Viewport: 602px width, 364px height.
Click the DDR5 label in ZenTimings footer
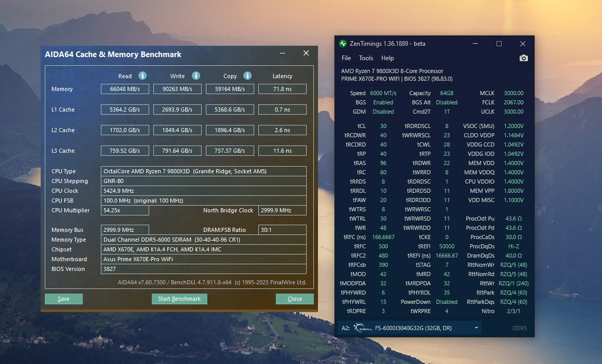(x=520, y=328)
